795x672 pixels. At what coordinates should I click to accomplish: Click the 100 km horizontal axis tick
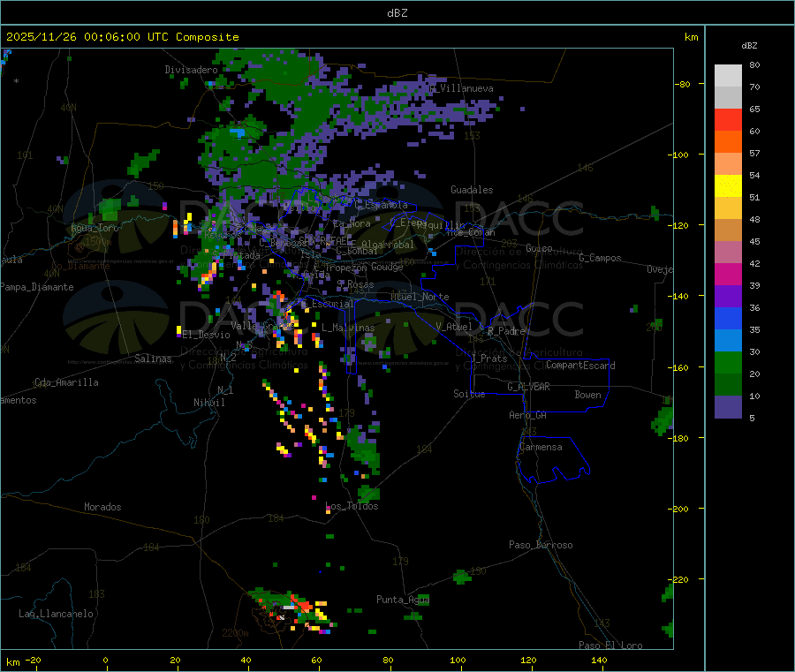458,660
